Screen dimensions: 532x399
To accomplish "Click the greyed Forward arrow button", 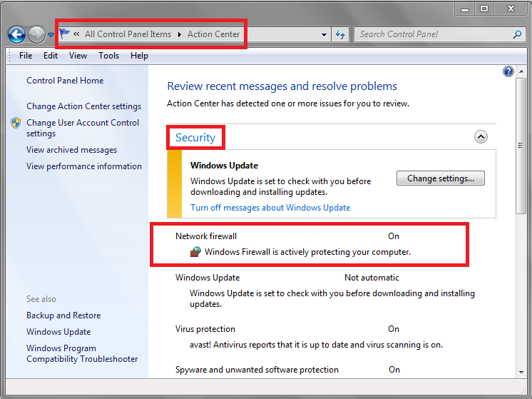I will coord(36,35).
